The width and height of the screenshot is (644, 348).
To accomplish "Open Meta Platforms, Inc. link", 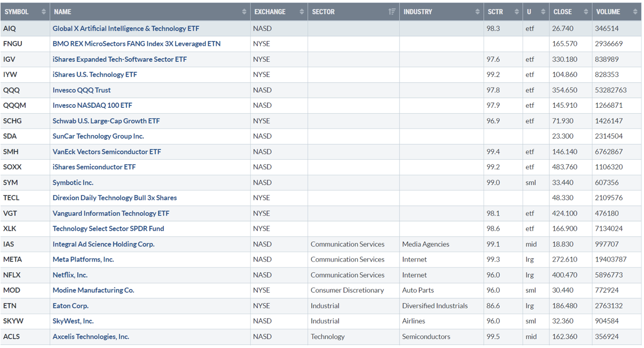I will 83,259.
